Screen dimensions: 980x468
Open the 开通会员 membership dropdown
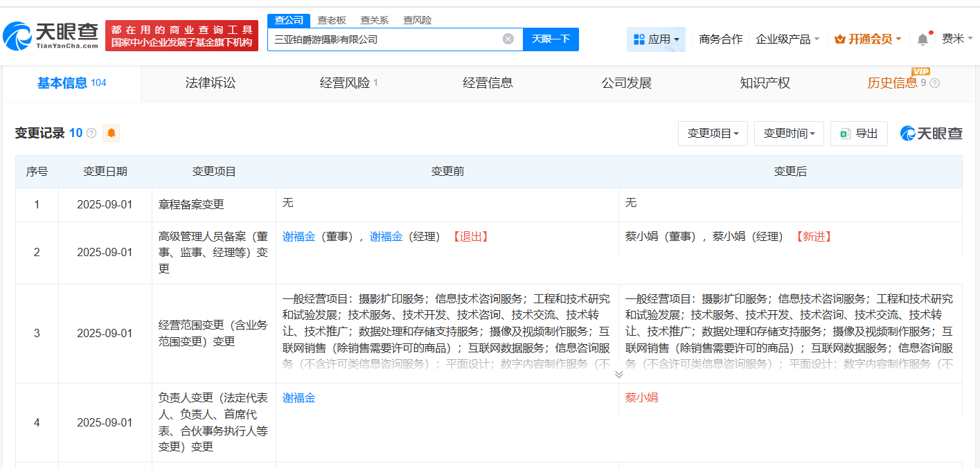pos(867,39)
